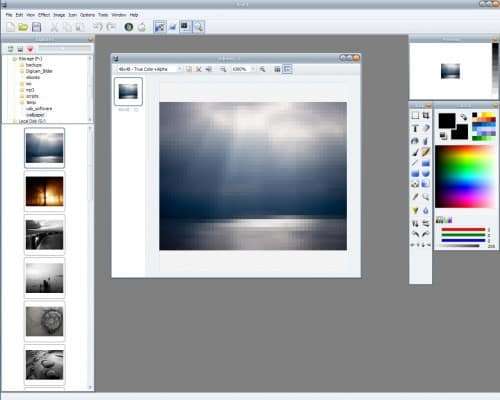Click the blue channel slider

point(463,240)
